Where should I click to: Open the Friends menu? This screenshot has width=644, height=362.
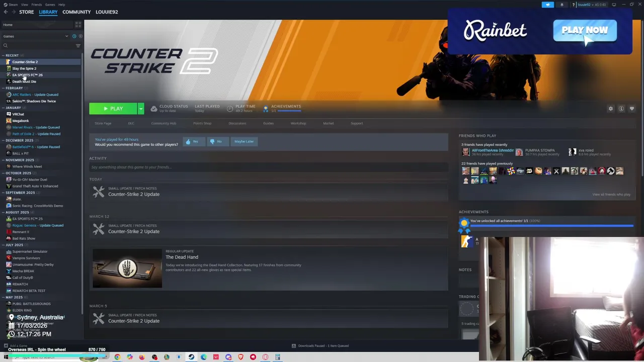tap(37, 5)
